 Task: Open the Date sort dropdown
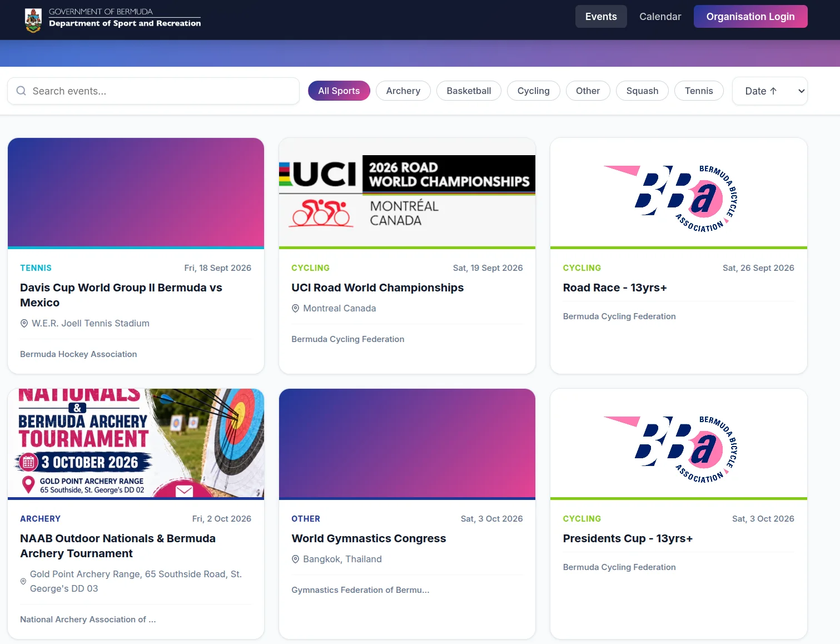coord(770,91)
